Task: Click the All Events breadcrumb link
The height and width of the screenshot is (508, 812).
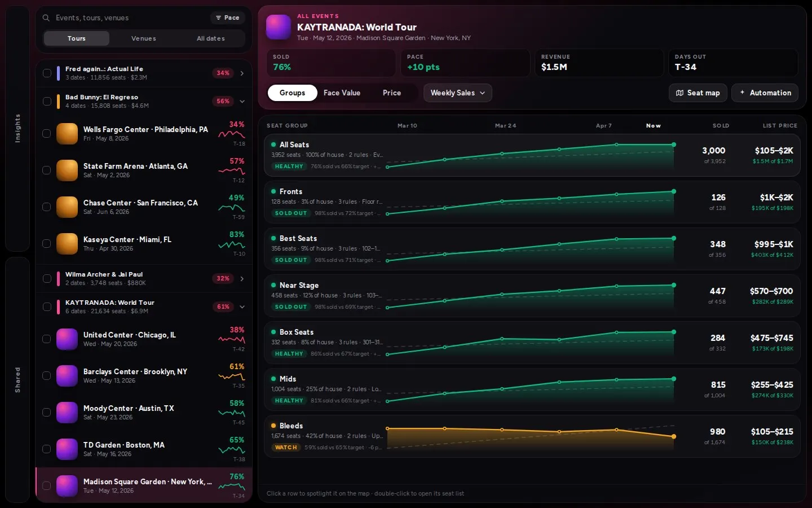Action: [x=318, y=16]
